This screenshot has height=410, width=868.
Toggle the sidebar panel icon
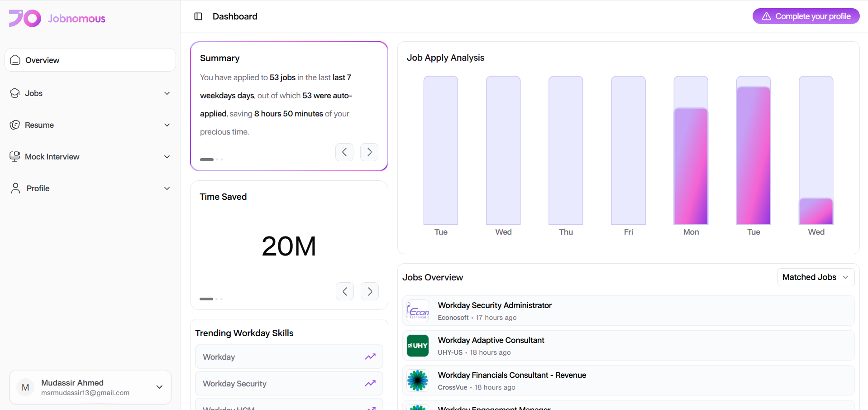click(x=198, y=16)
